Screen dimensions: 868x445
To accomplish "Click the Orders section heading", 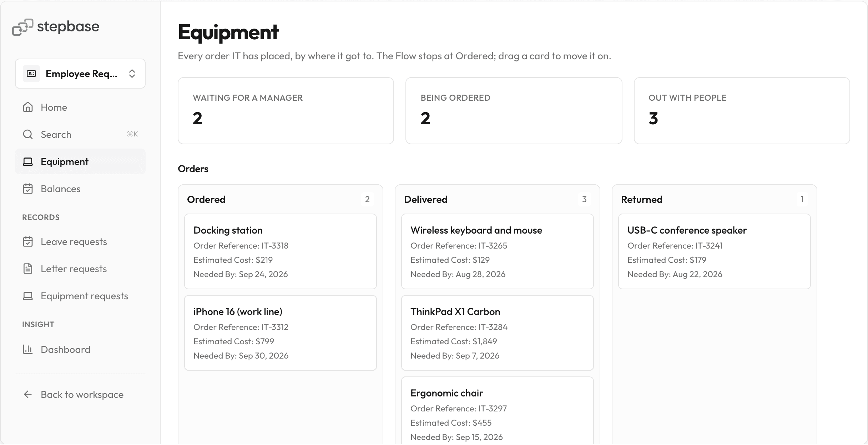I will click(193, 169).
